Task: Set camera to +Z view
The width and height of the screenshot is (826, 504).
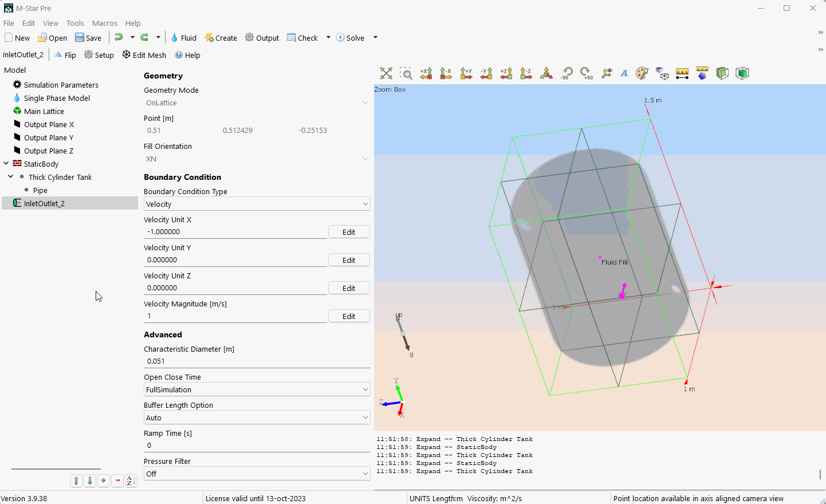Action: point(506,73)
